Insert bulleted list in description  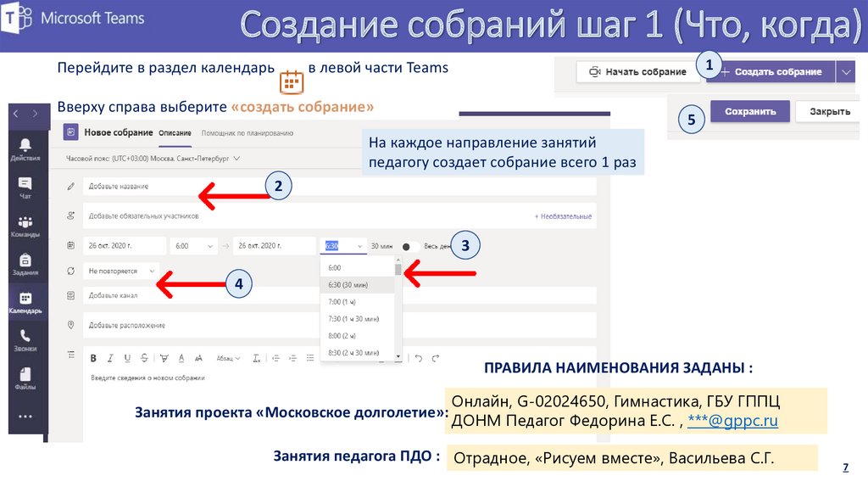(x=310, y=359)
